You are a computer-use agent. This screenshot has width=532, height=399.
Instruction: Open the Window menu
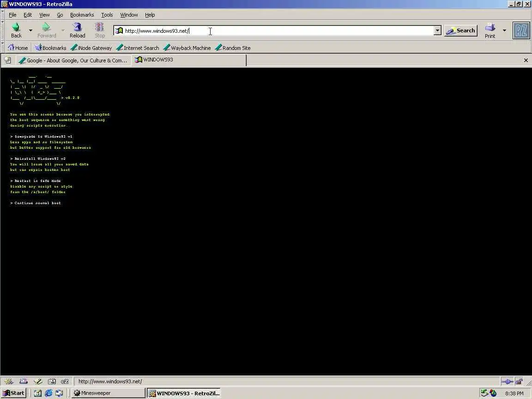(x=129, y=15)
